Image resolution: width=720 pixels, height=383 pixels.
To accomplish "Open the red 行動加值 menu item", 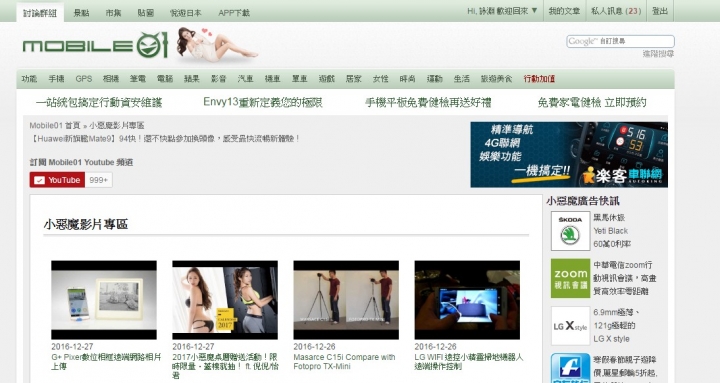I will (x=539, y=79).
